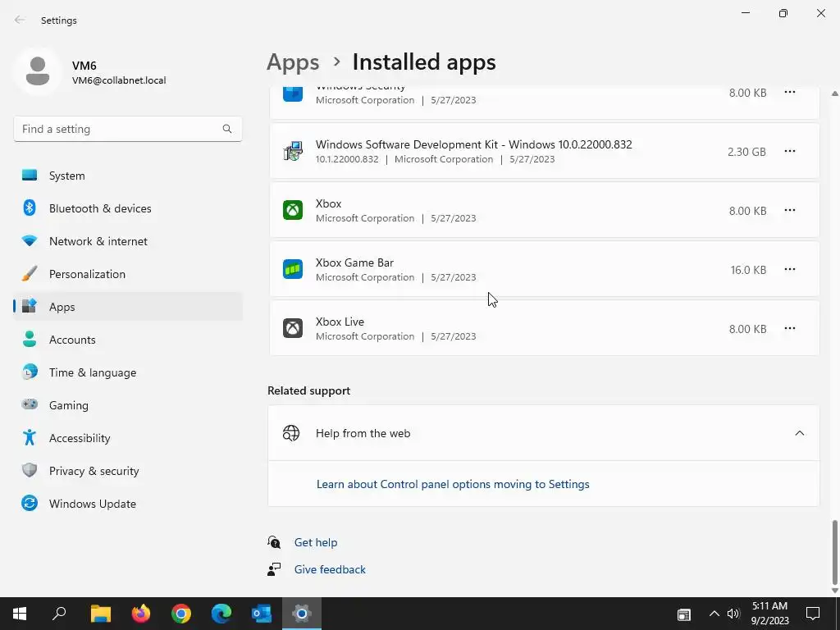Open more options for Windows Security
The width and height of the screenshot is (840, 630).
pyautogui.click(x=790, y=92)
